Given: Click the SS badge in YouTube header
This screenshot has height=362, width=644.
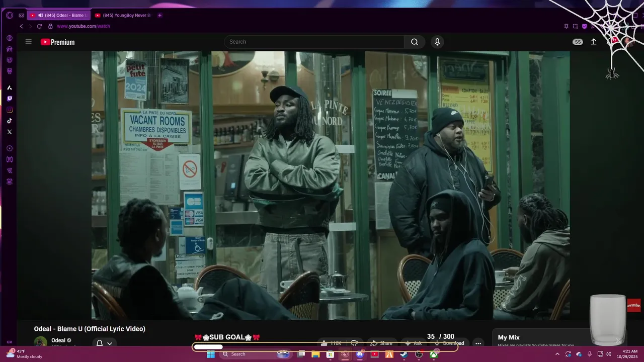Looking at the screenshot, I should click(x=578, y=42).
